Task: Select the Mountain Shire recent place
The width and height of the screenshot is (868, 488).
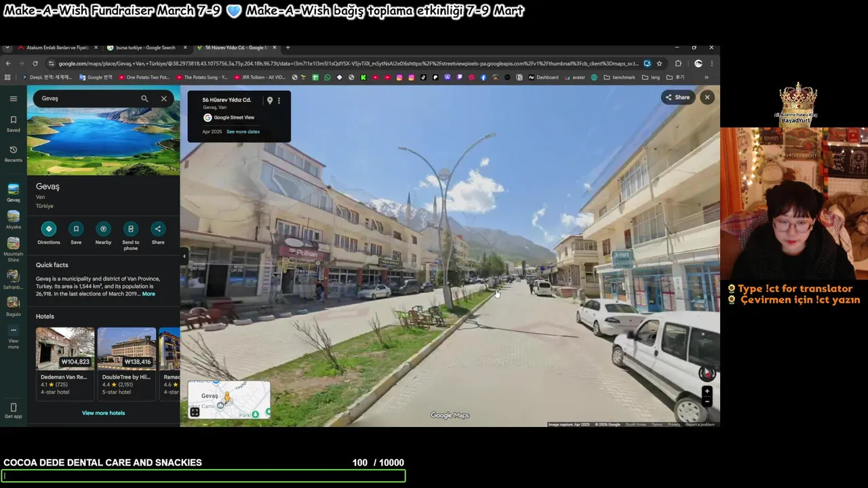Action: [x=13, y=250]
